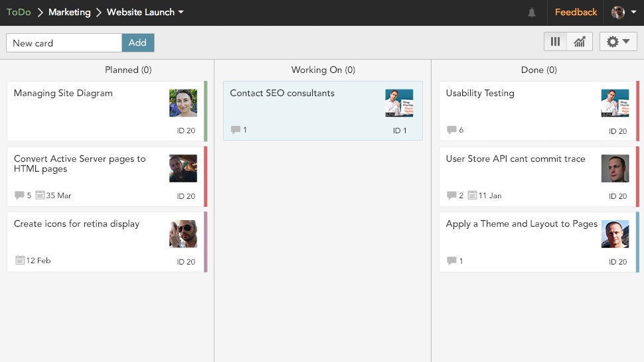Click comment icon on Convert Active Server card
Image resolution: width=644 pixels, height=362 pixels.
pyautogui.click(x=19, y=196)
